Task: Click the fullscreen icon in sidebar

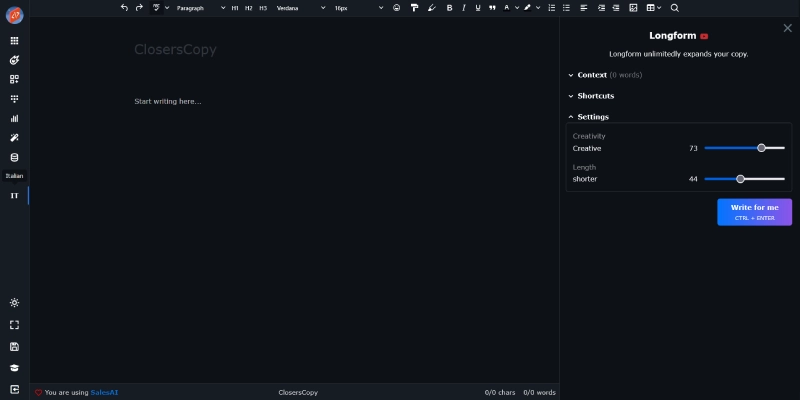Action: (14, 325)
